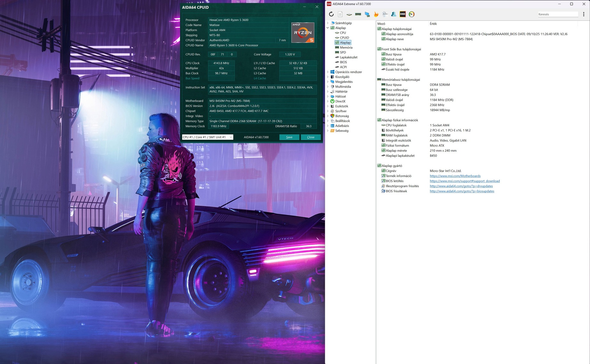590x364 pixels.
Task: Open the gauge benchmark toolbar icon
Action: (x=412, y=14)
